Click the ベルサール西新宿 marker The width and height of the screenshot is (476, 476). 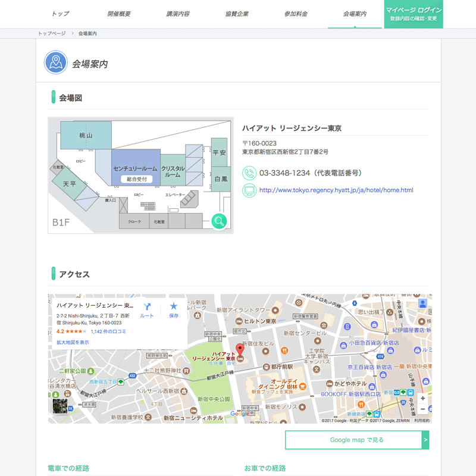184,391
